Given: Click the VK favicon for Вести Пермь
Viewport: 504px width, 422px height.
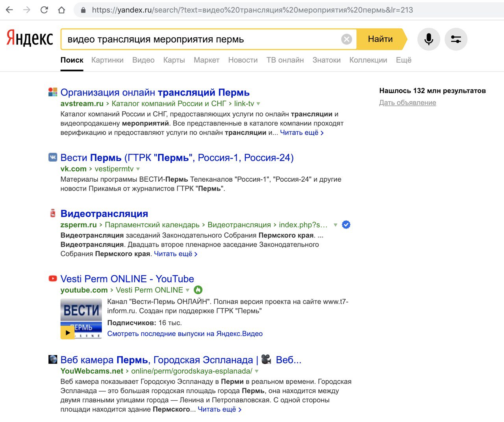Looking at the screenshot, I should [53, 157].
